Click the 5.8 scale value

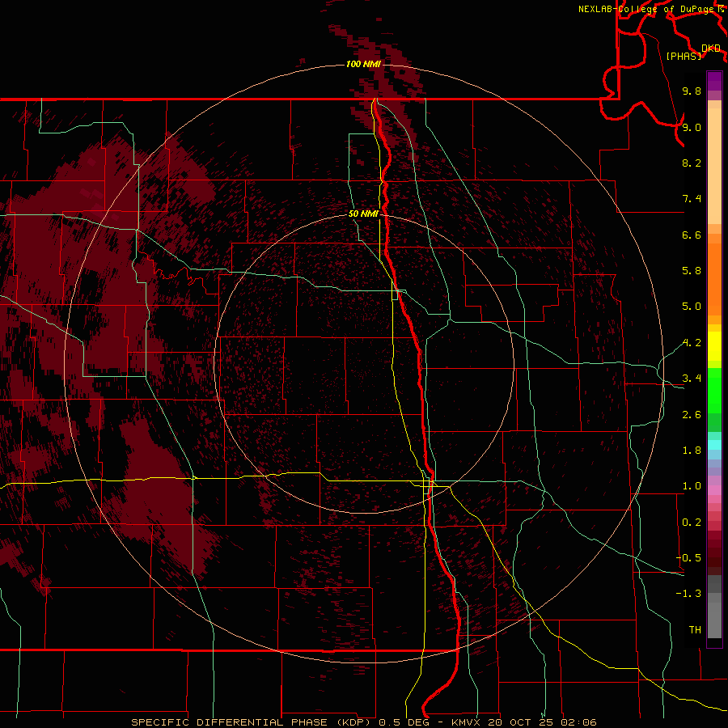coord(692,271)
